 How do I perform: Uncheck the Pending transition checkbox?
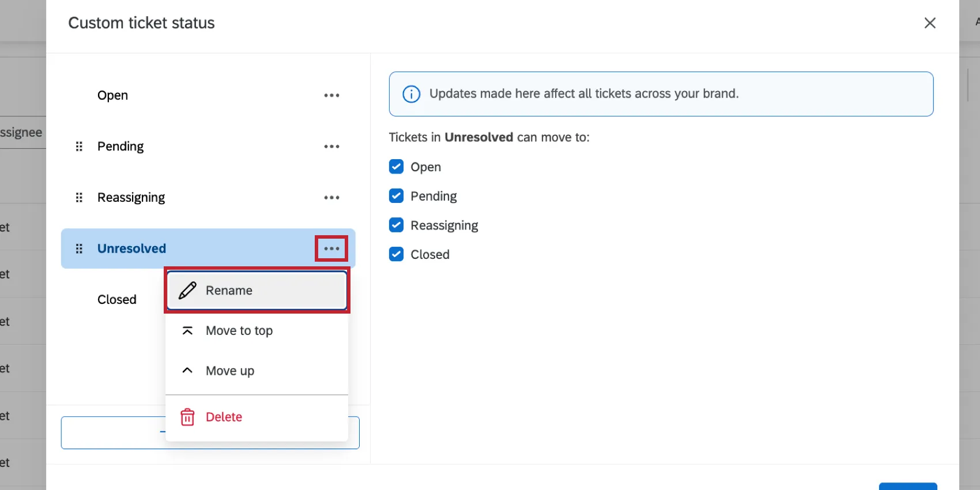(x=396, y=196)
